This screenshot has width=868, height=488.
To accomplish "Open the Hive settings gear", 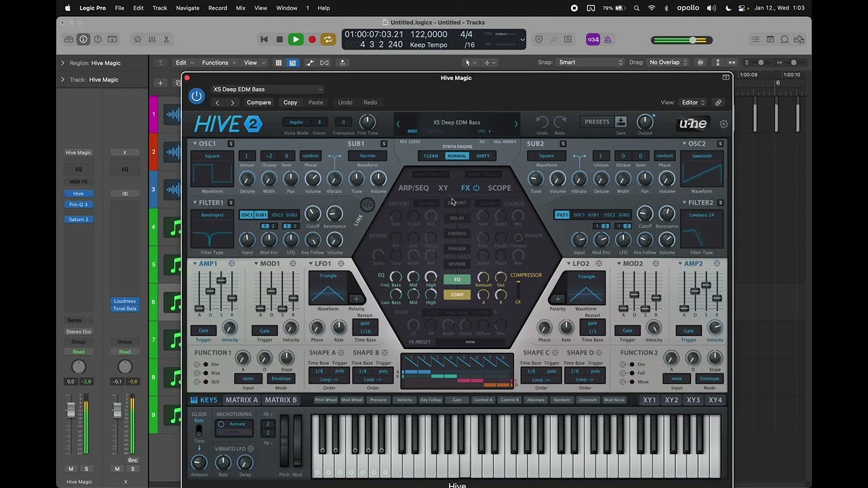I will [x=724, y=124].
